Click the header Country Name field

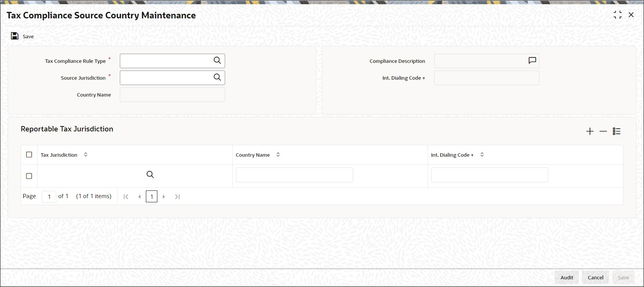click(x=172, y=95)
